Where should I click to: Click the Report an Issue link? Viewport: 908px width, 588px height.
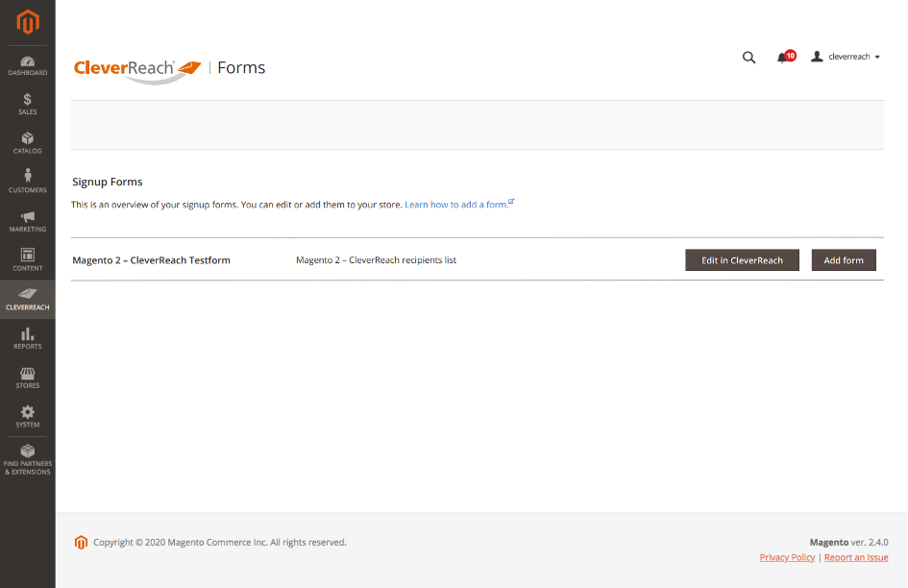[856, 557]
